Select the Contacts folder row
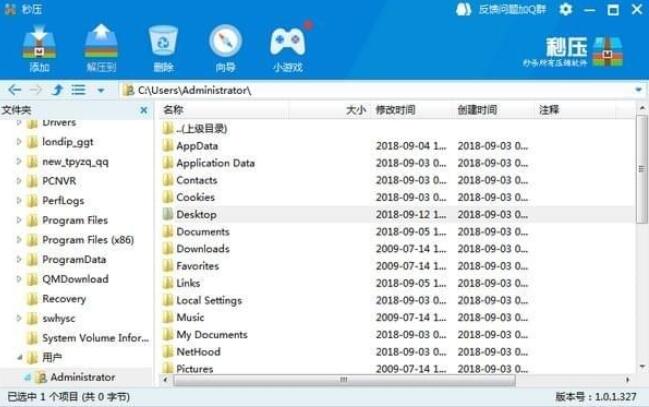The height and width of the screenshot is (407, 649). click(x=397, y=180)
